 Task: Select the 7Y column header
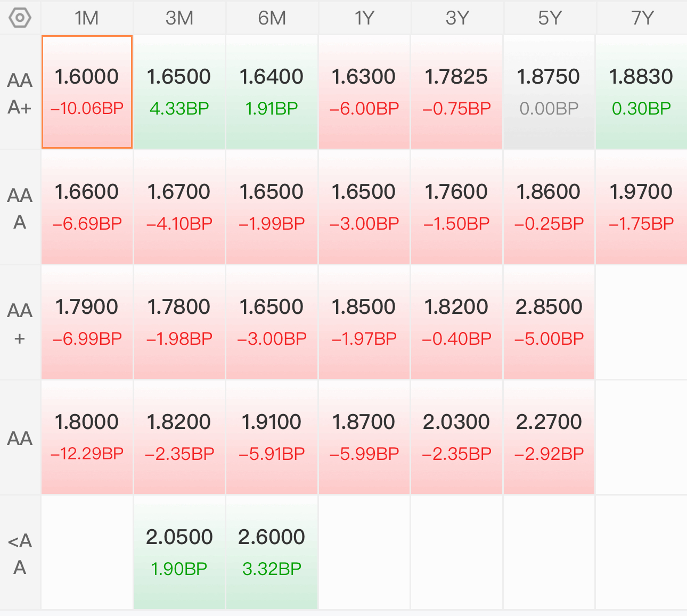point(642,18)
